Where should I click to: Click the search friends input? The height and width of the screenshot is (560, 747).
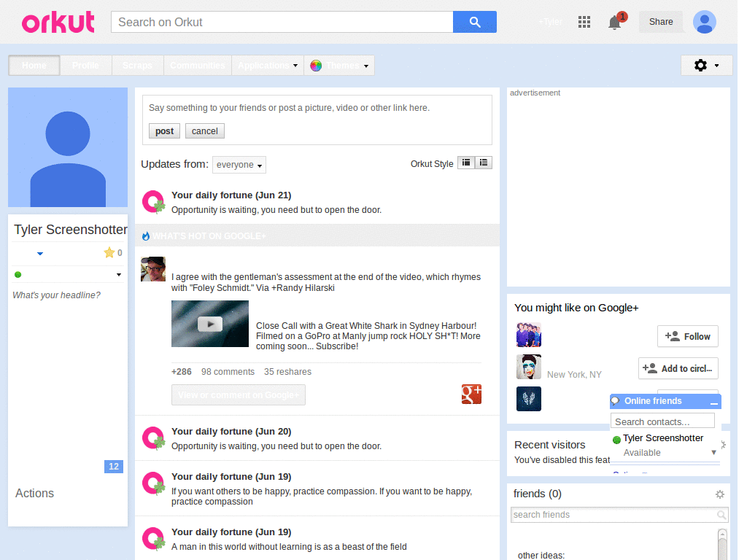pyautogui.click(x=614, y=515)
